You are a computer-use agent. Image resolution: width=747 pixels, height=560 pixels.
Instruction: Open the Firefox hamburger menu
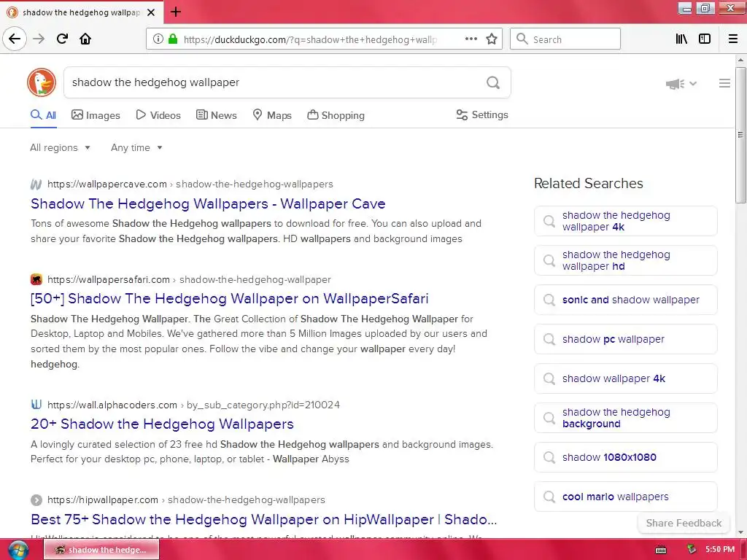pos(733,39)
